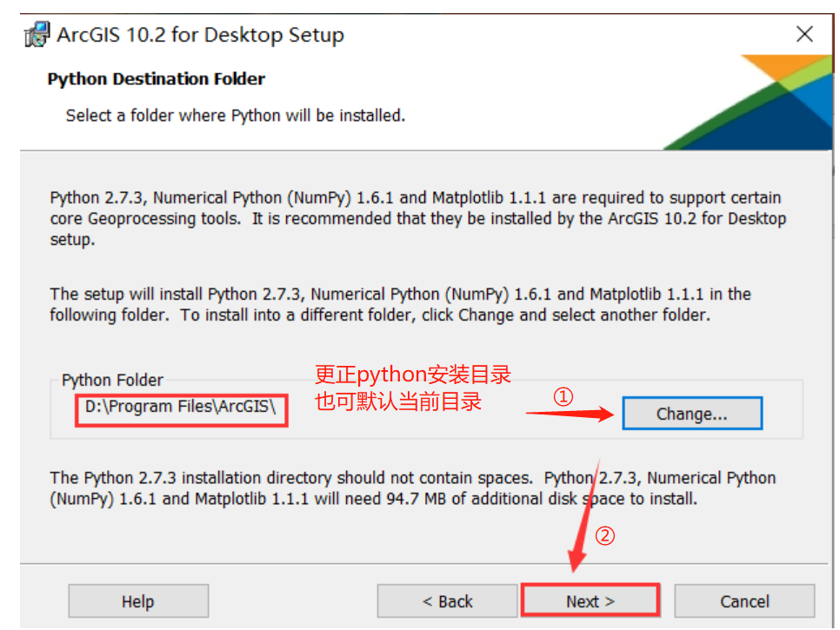
Task: Open the Change dialog for Python folder
Action: 691,413
